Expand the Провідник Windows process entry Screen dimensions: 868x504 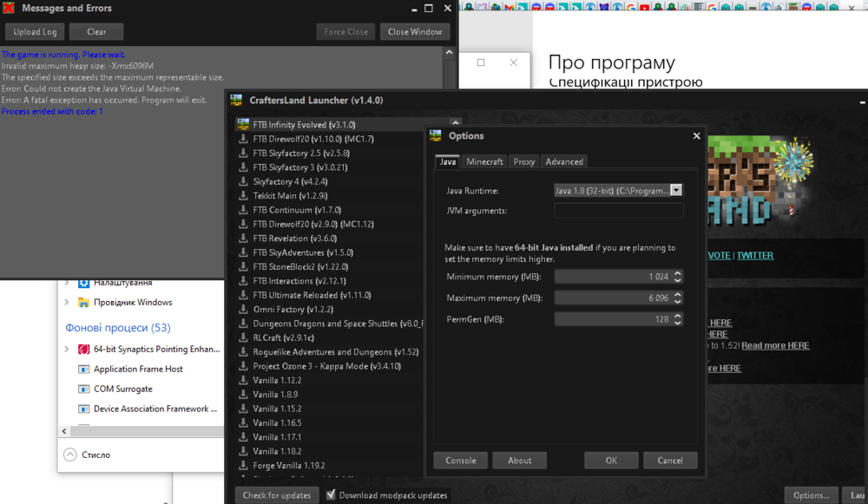67,303
